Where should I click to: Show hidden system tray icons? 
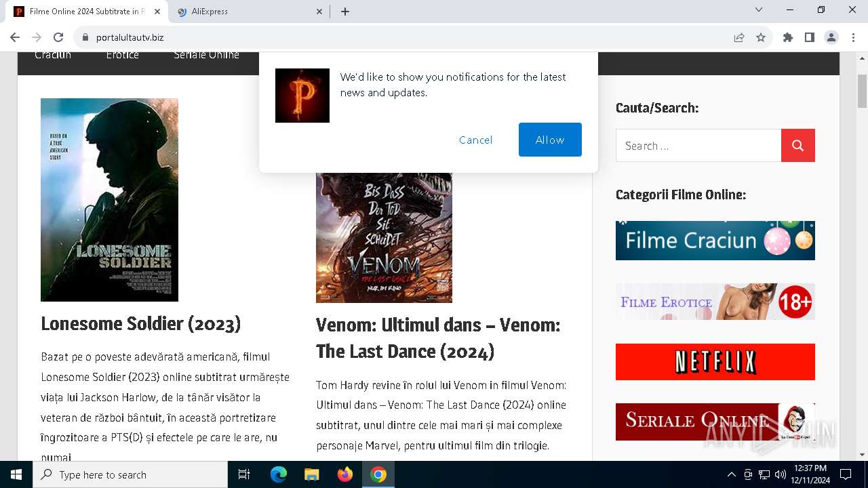click(731, 474)
